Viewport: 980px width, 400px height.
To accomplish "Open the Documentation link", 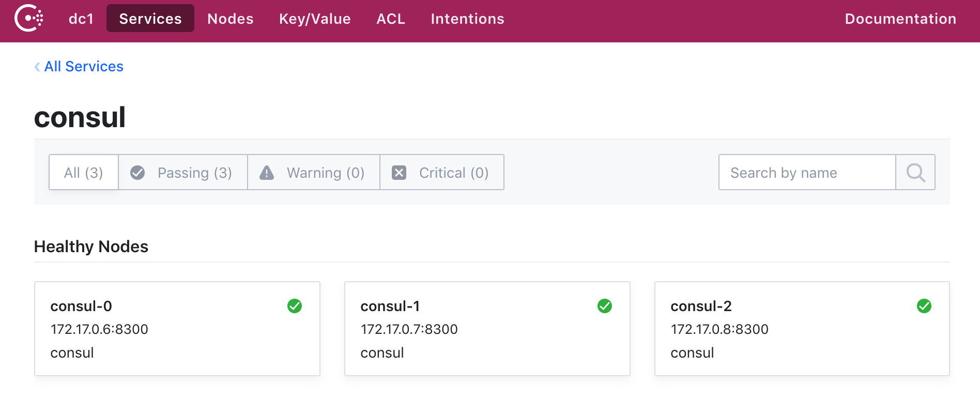I will click(x=900, y=19).
